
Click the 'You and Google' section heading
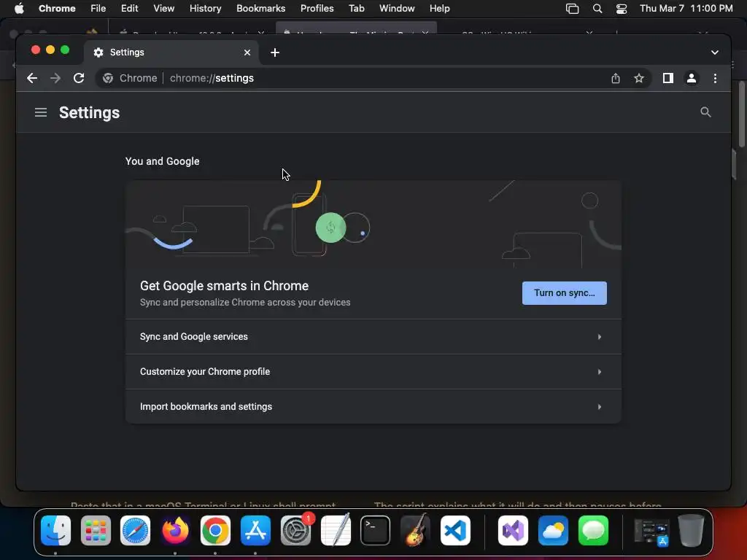162,161
